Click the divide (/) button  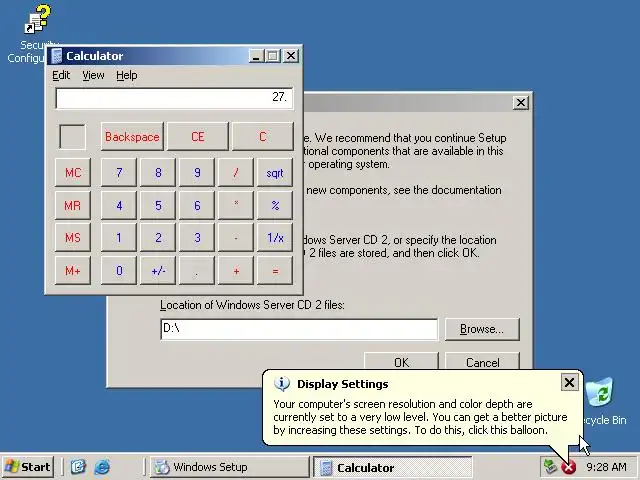(236, 173)
